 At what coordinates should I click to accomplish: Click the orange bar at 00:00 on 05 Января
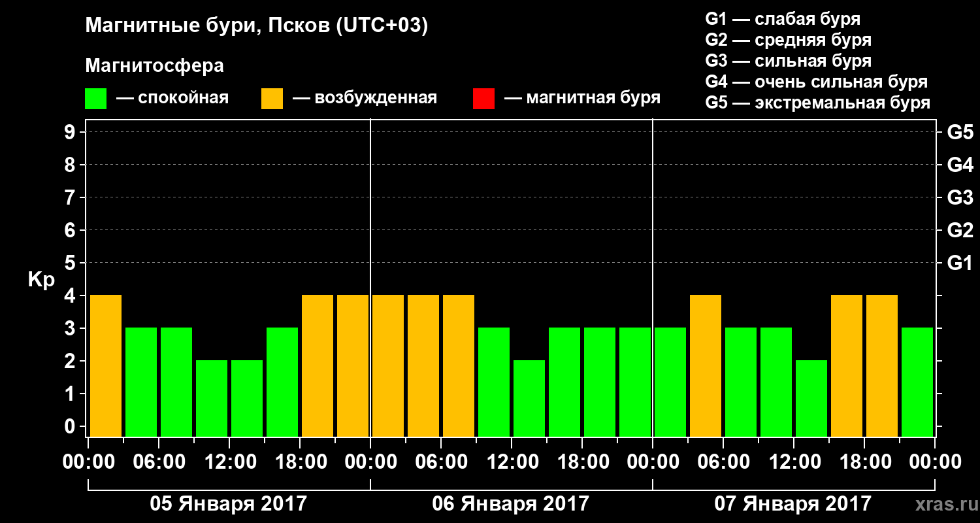pos(106,365)
